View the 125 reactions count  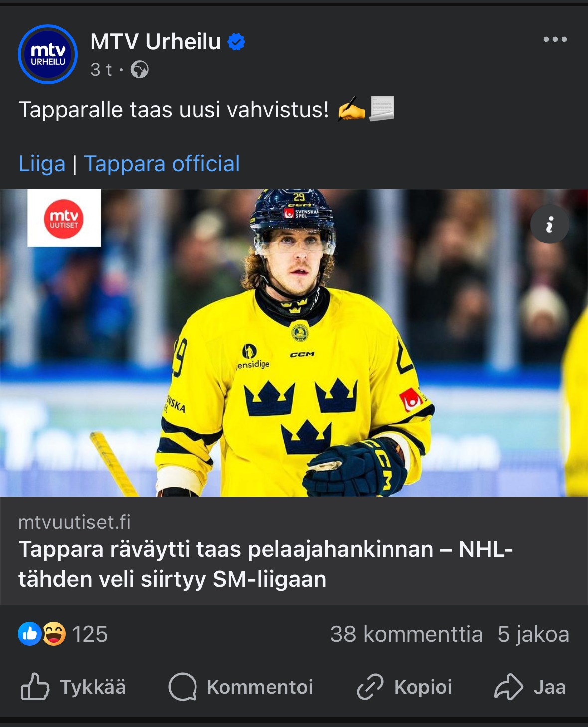pos(90,634)
